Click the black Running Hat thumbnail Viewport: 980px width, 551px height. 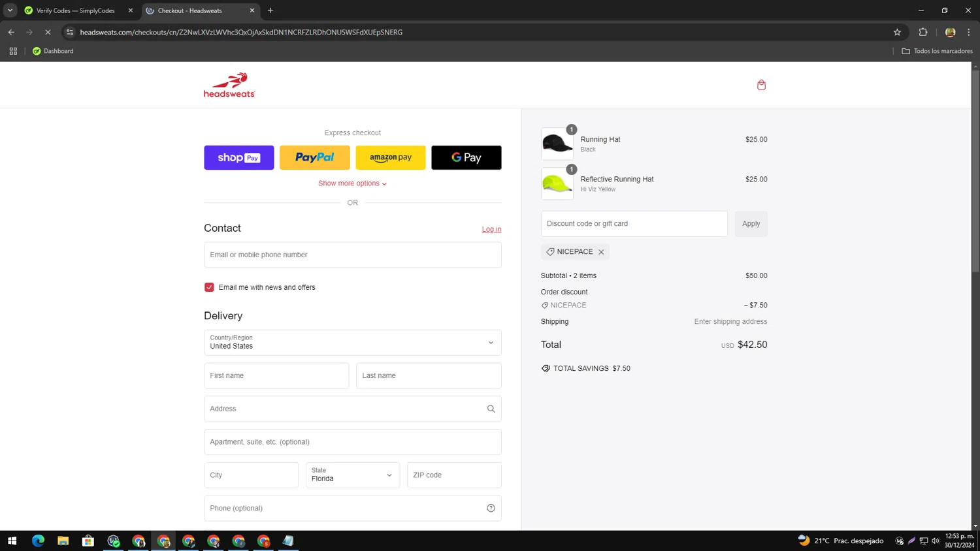coord(557,144)
